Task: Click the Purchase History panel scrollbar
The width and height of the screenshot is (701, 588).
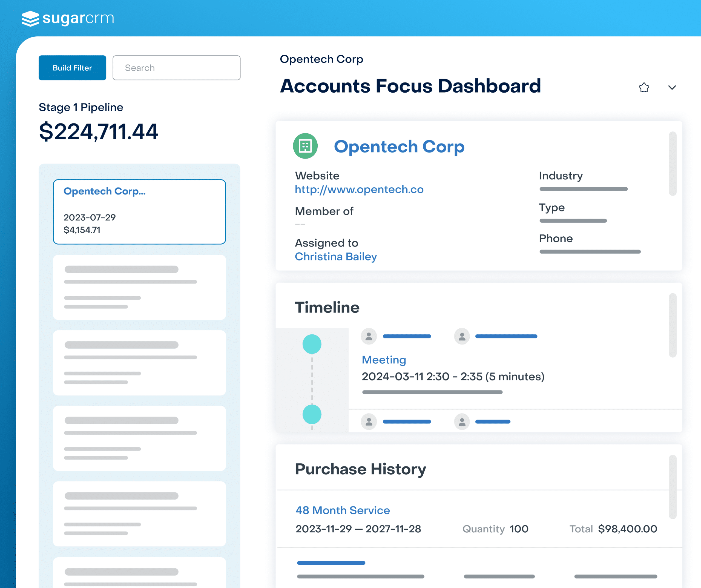Action: 673,487
